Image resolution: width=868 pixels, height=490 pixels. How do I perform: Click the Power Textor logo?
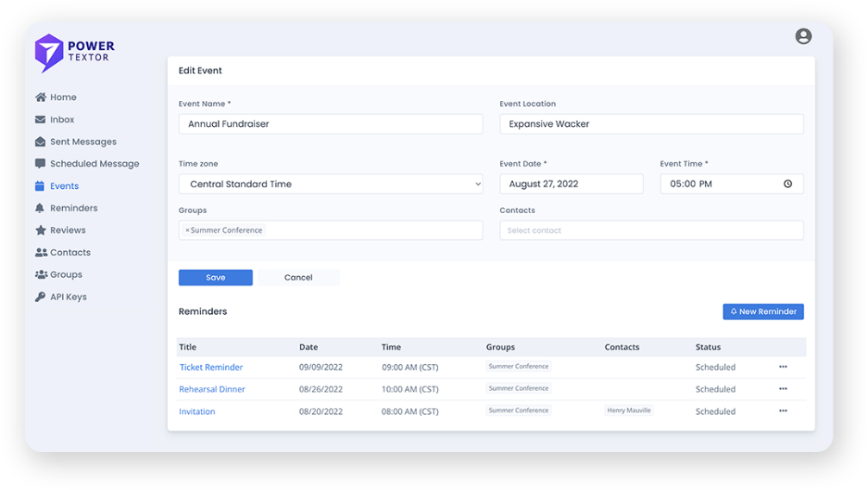pyautogui.click(x=74, y=52)
